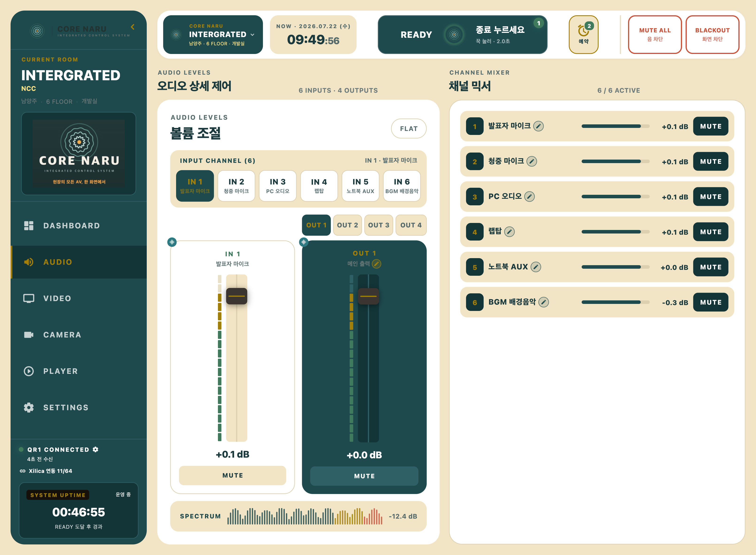Click the current time clock display
This screenshot has height=555, width=756.
313,34
